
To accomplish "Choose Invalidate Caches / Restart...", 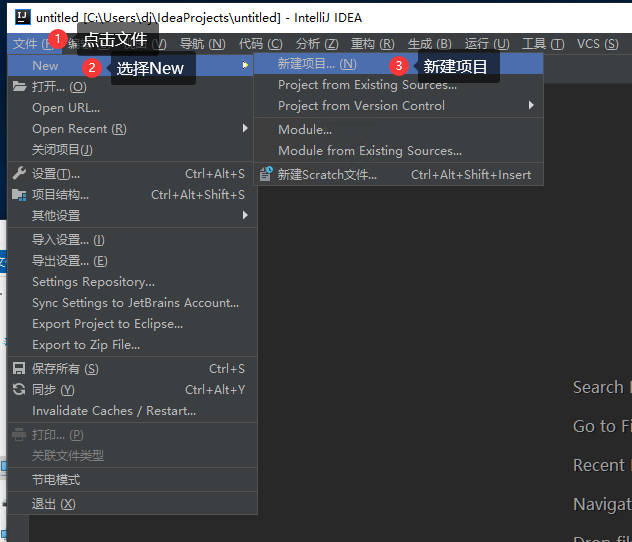I will click(x=132, y=410).
